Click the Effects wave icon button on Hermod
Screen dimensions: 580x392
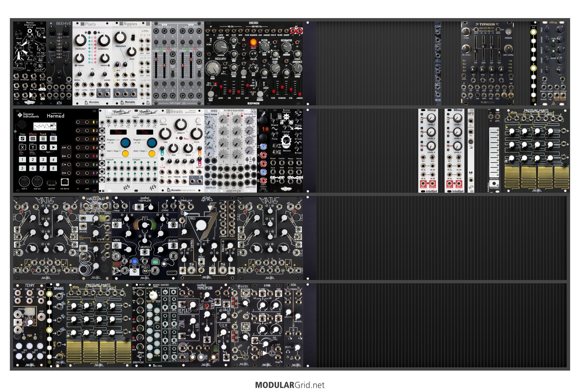[33, 139]
